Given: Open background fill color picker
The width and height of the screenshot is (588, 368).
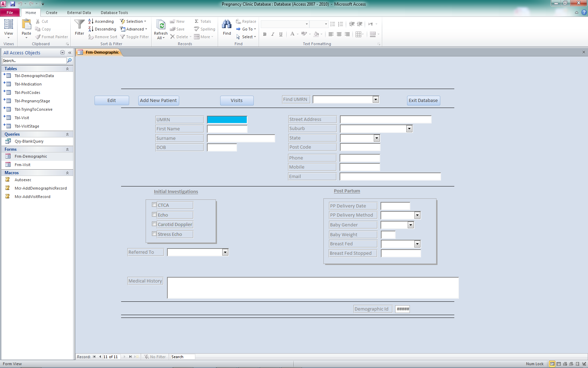Looking at the screenshot, I should [321, 34].
